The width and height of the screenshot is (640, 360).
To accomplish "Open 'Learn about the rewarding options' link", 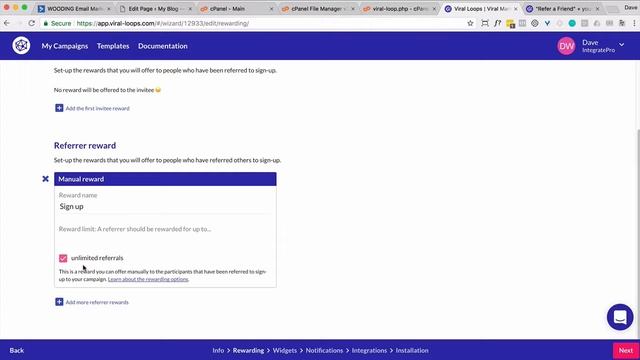I will click(x=148, y=279).
